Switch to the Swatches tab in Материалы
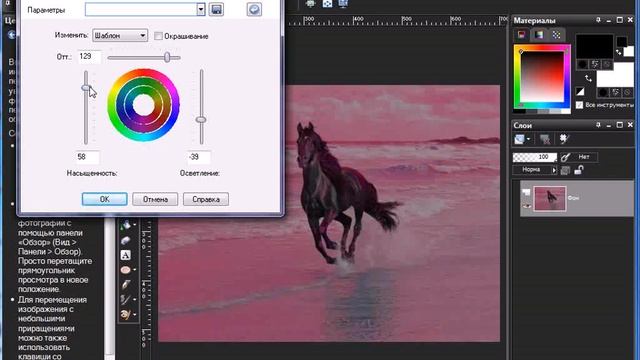 coord(556,35)
